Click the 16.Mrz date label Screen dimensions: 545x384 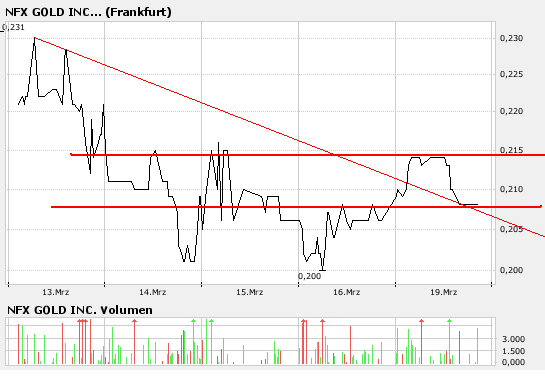(x=347, y=292)
